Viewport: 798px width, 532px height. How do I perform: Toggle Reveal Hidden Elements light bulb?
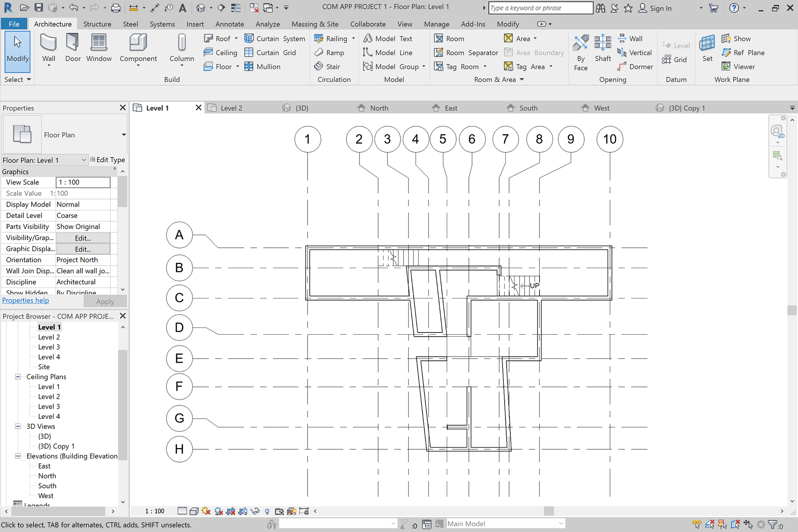(267, 511)
